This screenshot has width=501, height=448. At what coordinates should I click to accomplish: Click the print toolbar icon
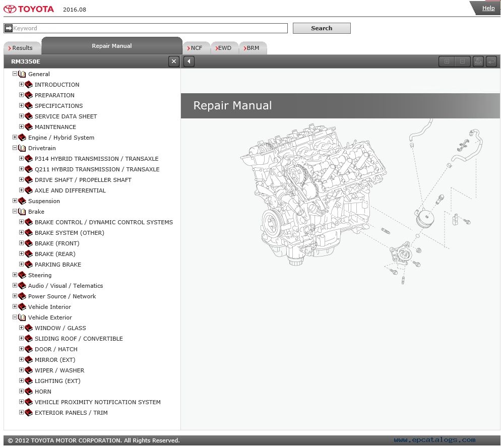(478, 61)
